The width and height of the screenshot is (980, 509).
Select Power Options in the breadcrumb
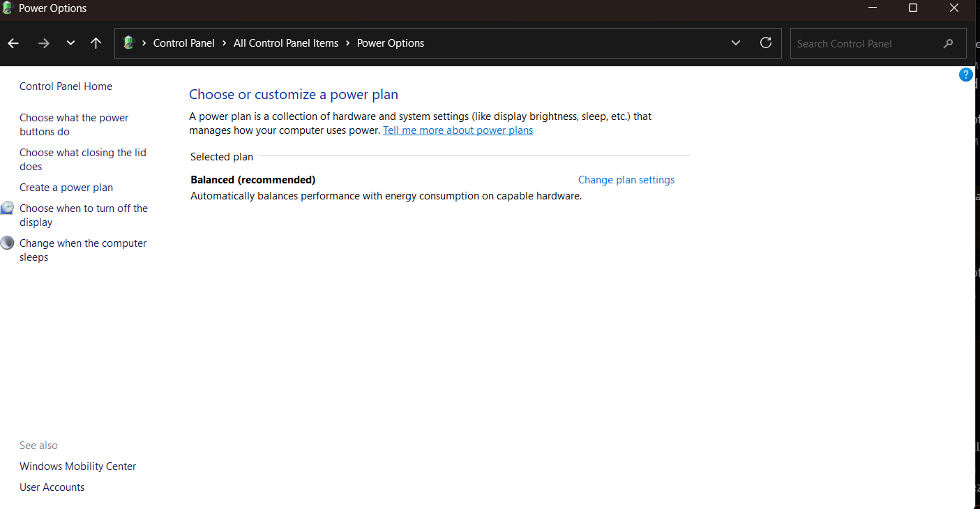(391, 43)
